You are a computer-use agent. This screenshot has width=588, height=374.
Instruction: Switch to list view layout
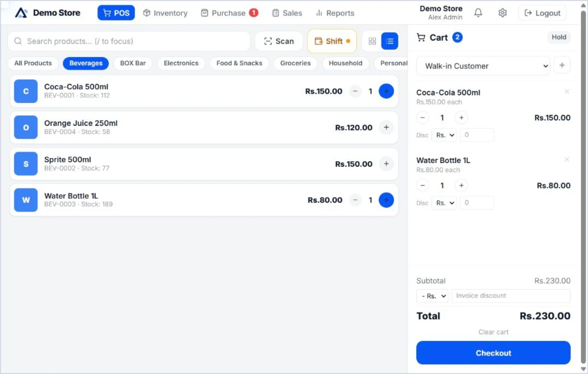coord(390,41)
